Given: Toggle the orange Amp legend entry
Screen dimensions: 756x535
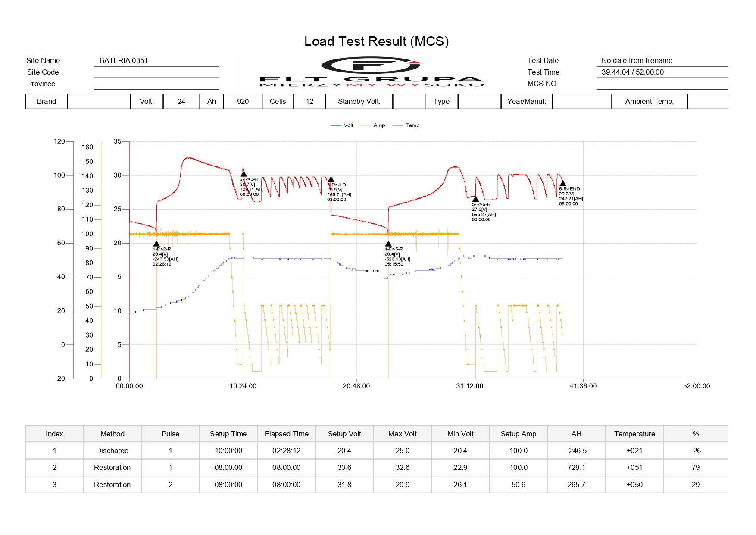Looking at the screenshot, I should (373, 125).
